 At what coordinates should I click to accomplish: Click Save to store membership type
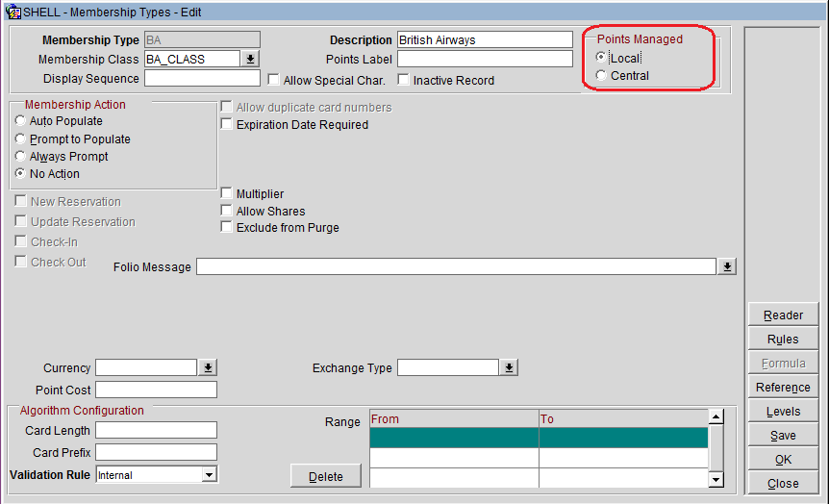coord(783,436)
